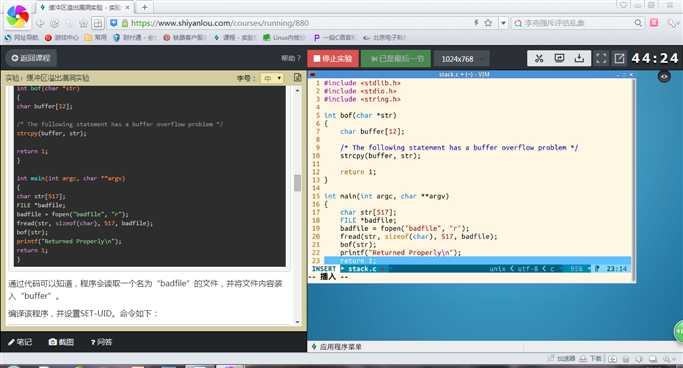The height and width of the screenshot is (368, 683).
Task: Click the blue shield security icon
Action: point(114,23)
